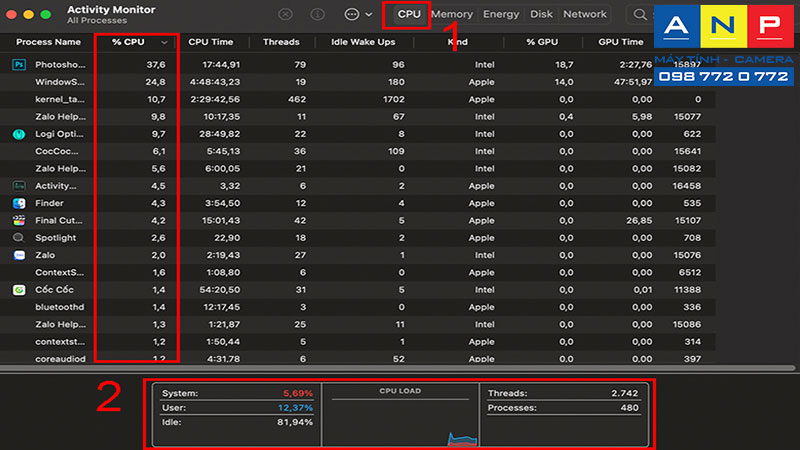The height and width of the screenshot is (450, 800).
Task: Expand the dropdown arrow beside the ellipsis icon
Action: (x=368, y=15)
